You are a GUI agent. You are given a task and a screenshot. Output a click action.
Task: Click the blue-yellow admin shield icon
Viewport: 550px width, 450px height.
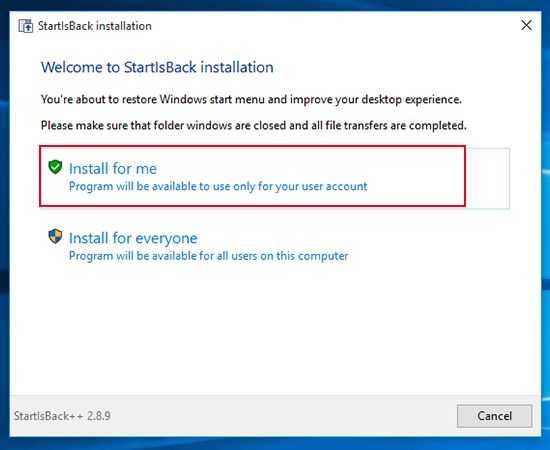coord(55,236)
